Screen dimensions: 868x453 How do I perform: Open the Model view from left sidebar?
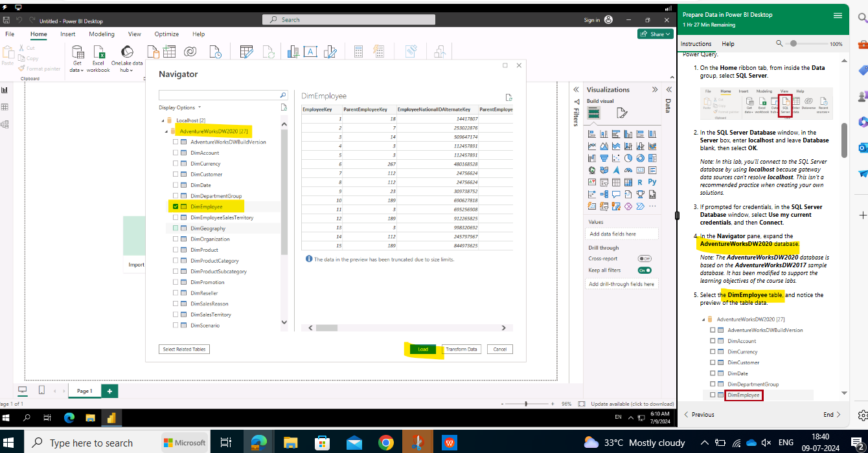point(5,124)
